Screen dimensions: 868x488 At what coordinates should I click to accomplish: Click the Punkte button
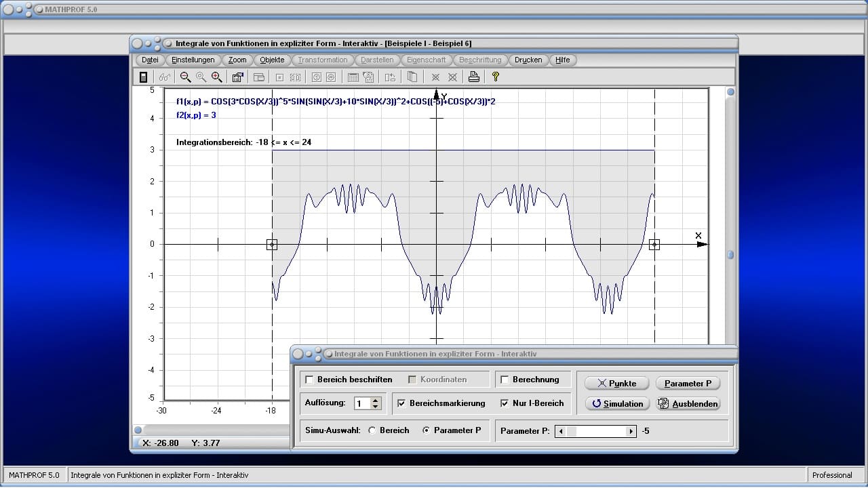point(617,383)
